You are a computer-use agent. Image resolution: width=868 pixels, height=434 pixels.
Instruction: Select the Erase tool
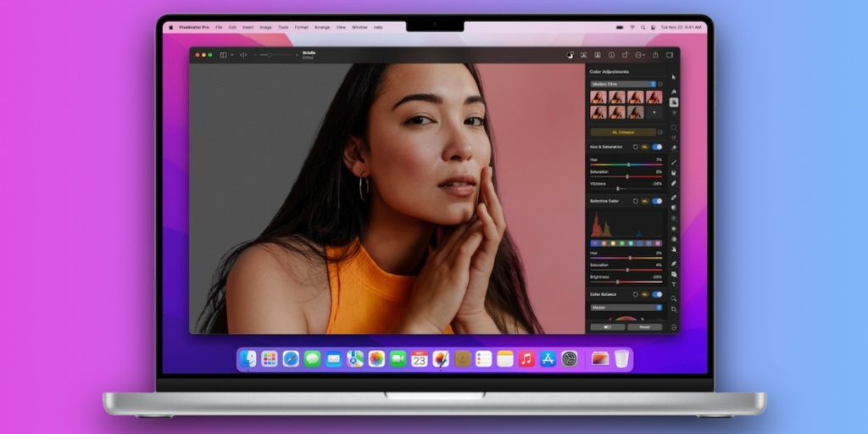point(674,183)
